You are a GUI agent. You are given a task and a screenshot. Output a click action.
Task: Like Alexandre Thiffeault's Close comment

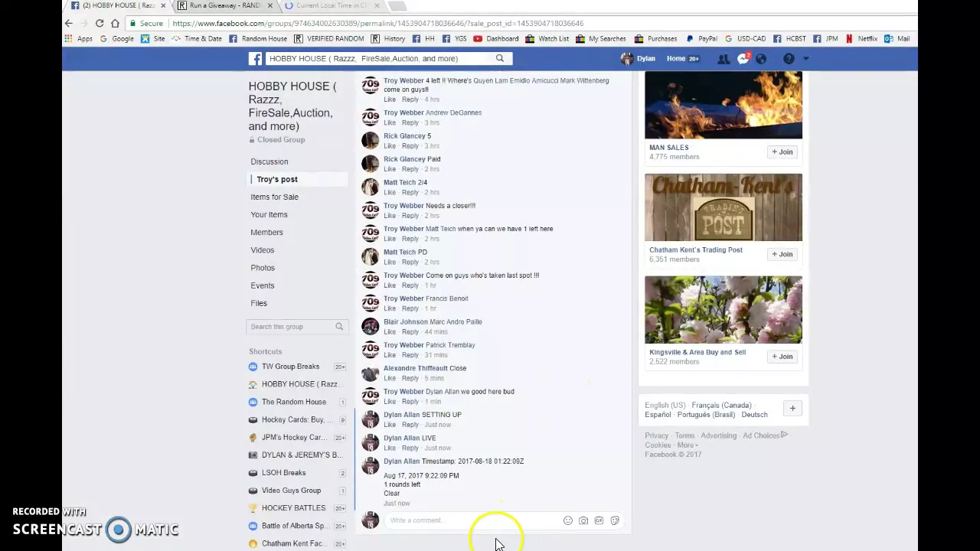click(390, 378)
